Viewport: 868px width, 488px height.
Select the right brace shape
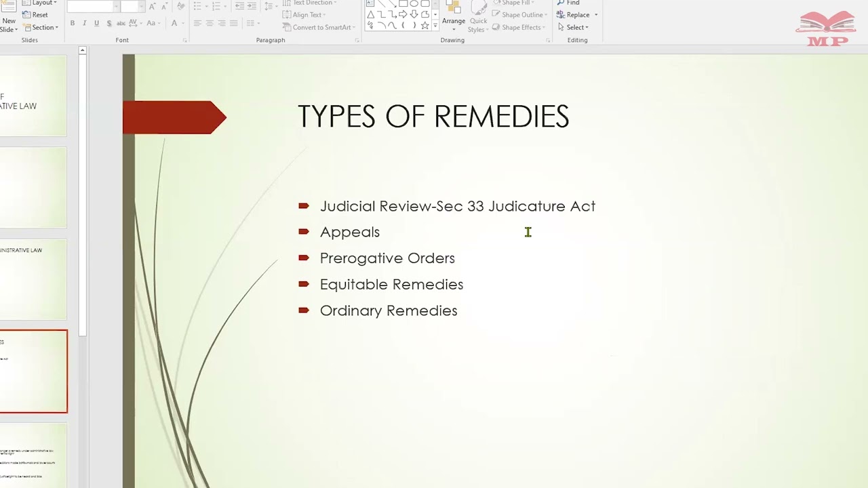[414, 26]
